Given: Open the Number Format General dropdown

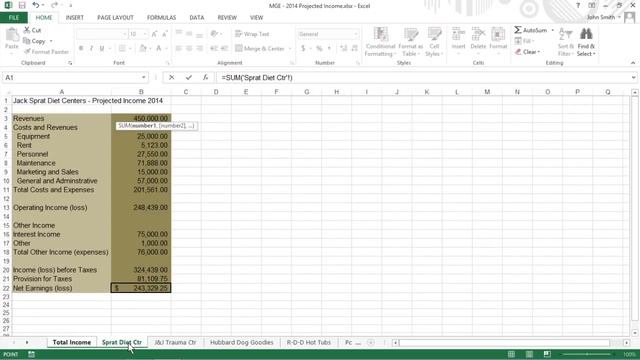Looking at the screenshot, I should pyautogui.click(x=356, y=34).
